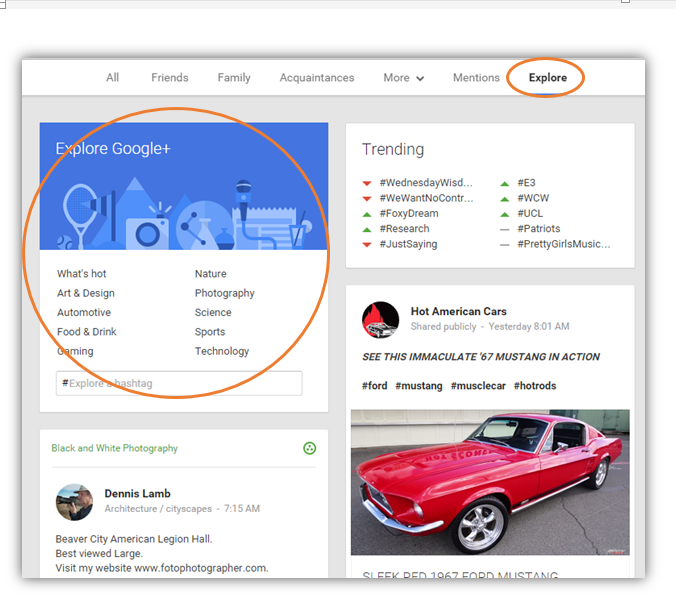
Task: Browse the Science category
Action: 213,313
